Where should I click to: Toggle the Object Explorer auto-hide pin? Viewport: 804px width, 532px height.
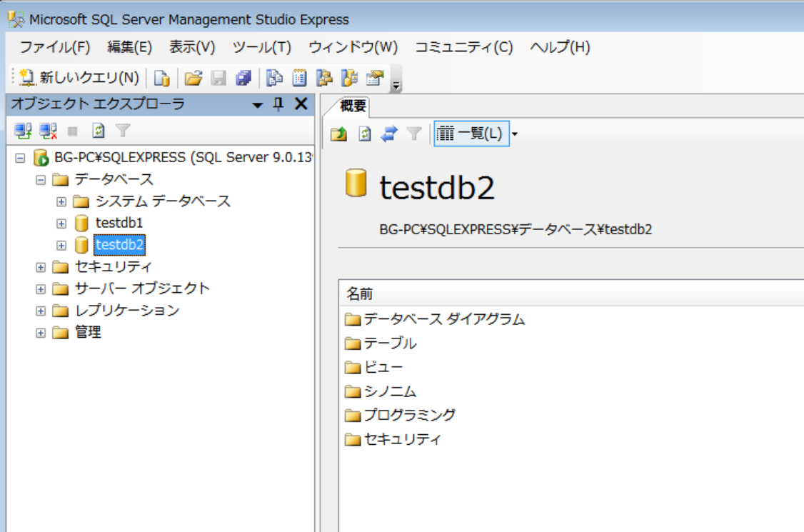tap(278, 104)
